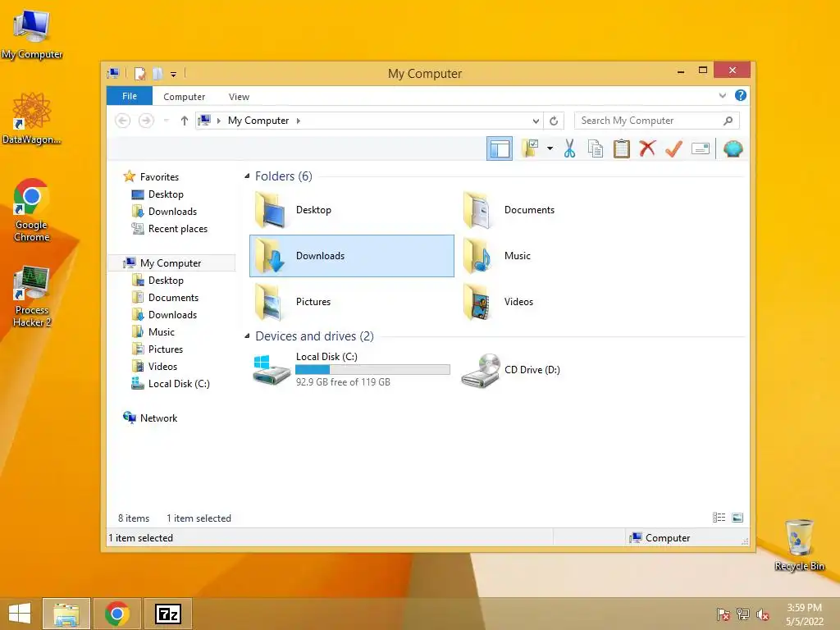The image size is (840, 630).
Task: Open the address bar history dropdown
Action: coord(536,121)
